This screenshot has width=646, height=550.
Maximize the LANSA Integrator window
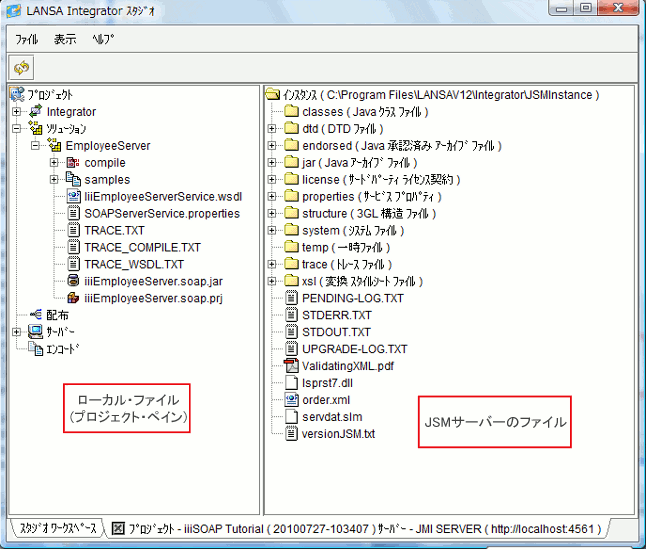(x=586, y=8)
